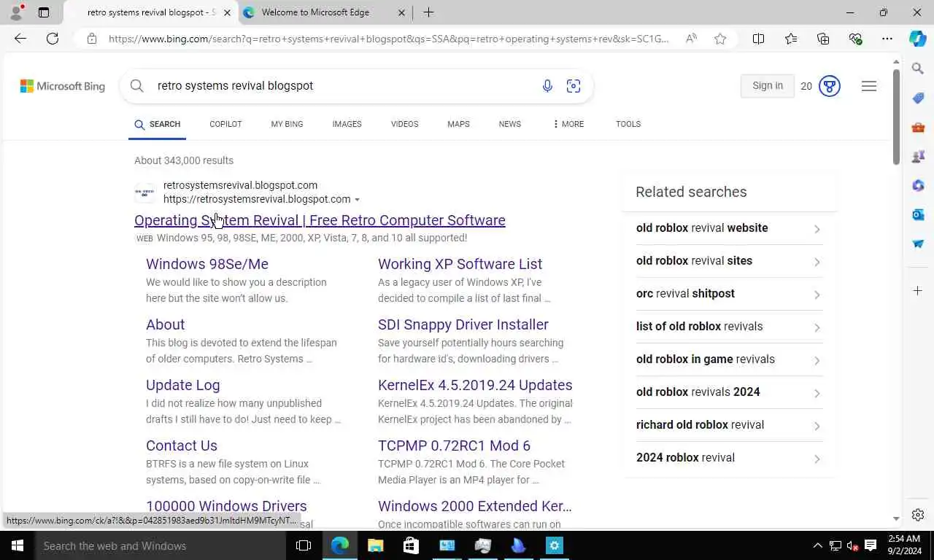Open sidebar Search icon
This screenshot has width=934, height=560.
[918, 69]
